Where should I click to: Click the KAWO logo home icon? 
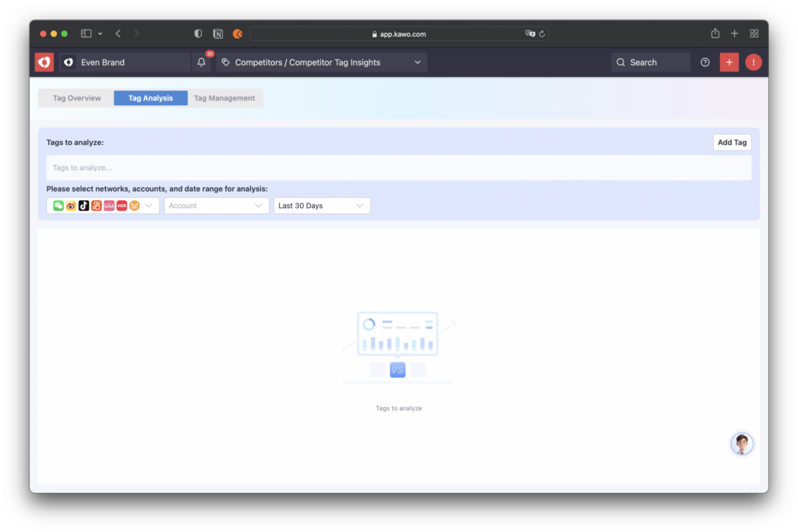[44, 62]
